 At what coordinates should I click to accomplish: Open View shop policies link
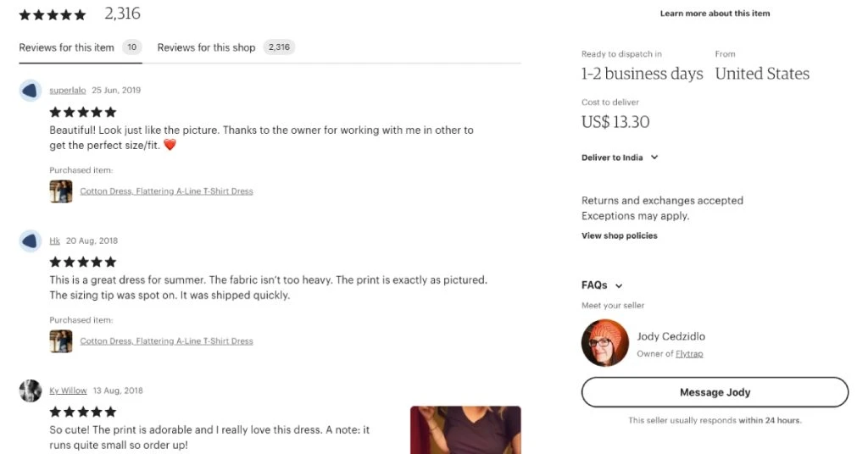coord(619,235)
